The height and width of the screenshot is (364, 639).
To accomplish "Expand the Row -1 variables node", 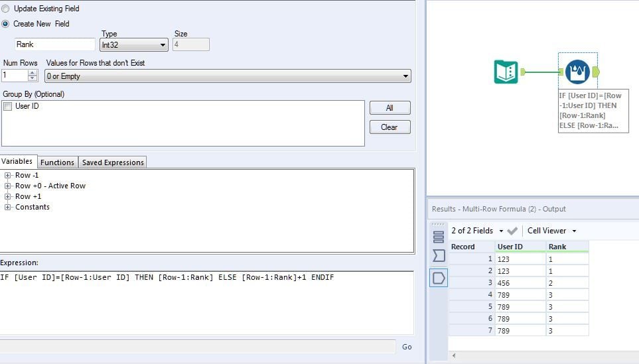I will click(7, 176).
